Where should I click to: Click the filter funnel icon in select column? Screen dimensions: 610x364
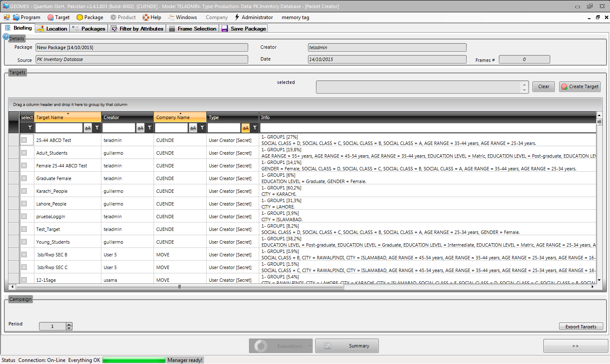pyautogui.click(x=30, y=128)
